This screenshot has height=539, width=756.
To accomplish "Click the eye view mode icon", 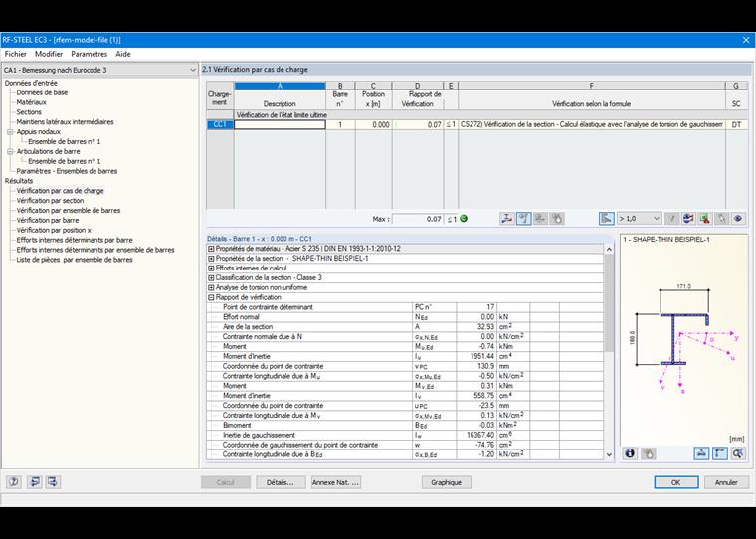I will (x=738, y=219).
